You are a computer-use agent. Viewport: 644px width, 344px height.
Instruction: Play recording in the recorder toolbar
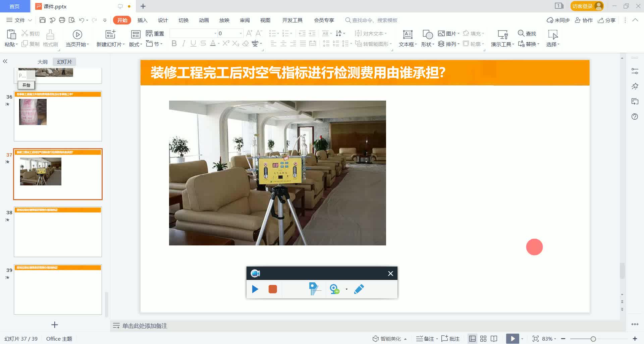click(x=255, y=289)
